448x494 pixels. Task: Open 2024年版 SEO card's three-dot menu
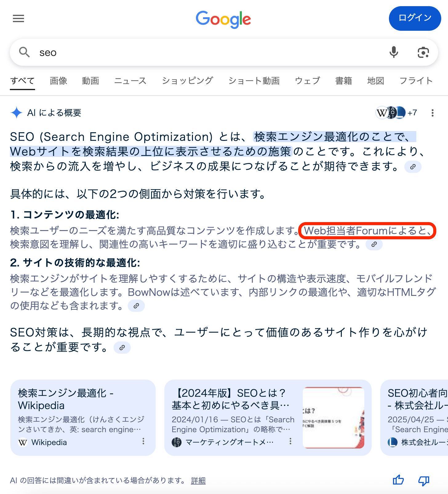pos(290,441)
